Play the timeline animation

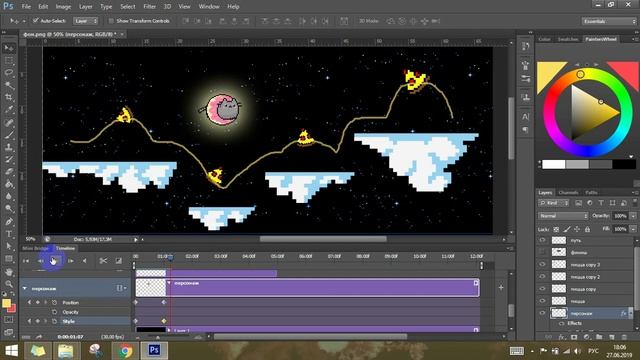point(55,260)
